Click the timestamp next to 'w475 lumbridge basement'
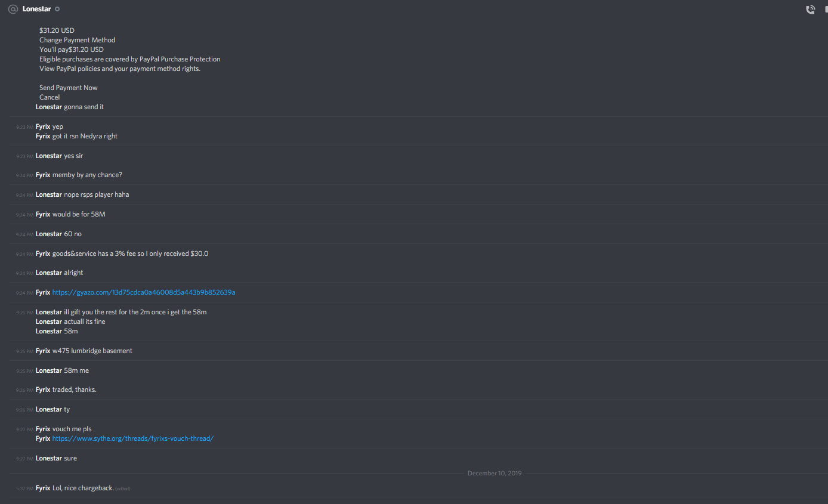The width and height of the screenshot is (828, 504). pos(24,351)
